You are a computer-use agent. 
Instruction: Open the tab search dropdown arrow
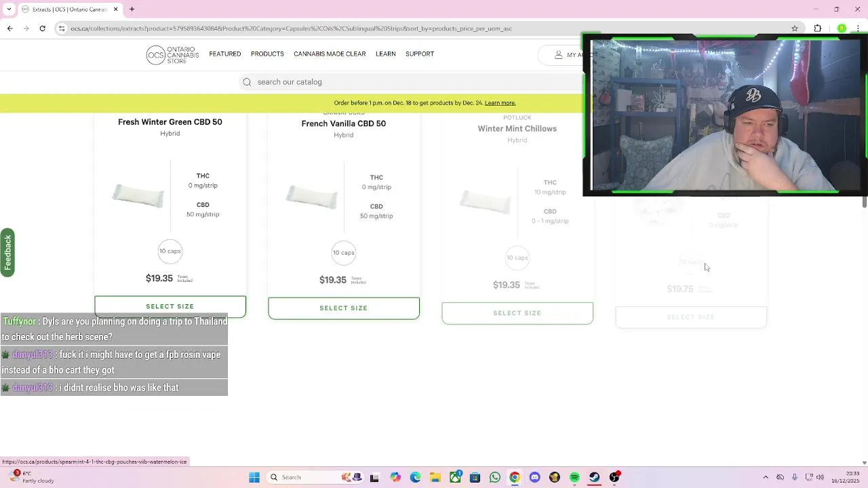9,9
